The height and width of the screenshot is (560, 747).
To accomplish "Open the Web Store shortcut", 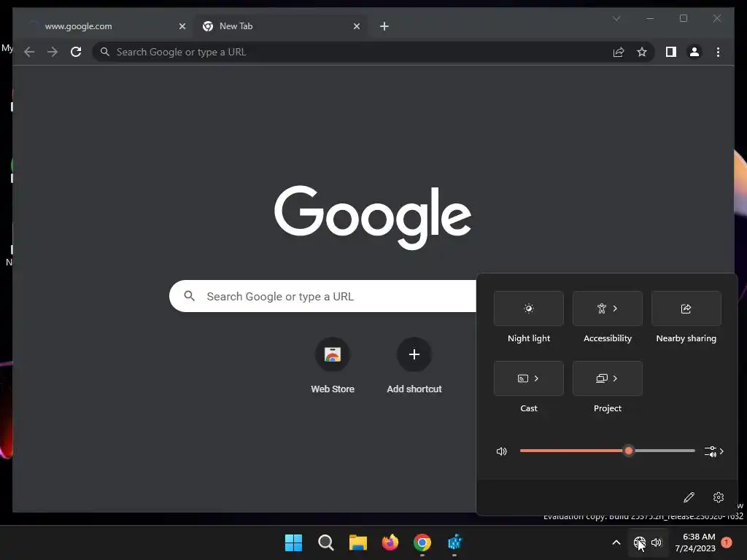I will click(x=333, y=366).
